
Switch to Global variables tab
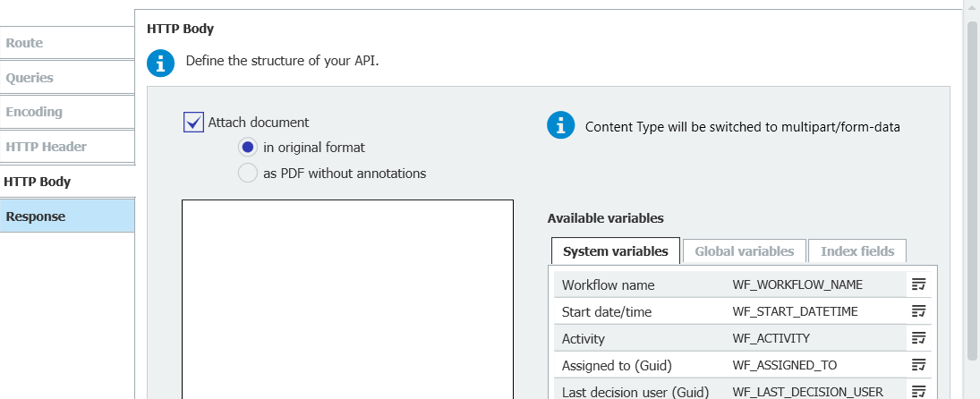(x=745, y=251)
